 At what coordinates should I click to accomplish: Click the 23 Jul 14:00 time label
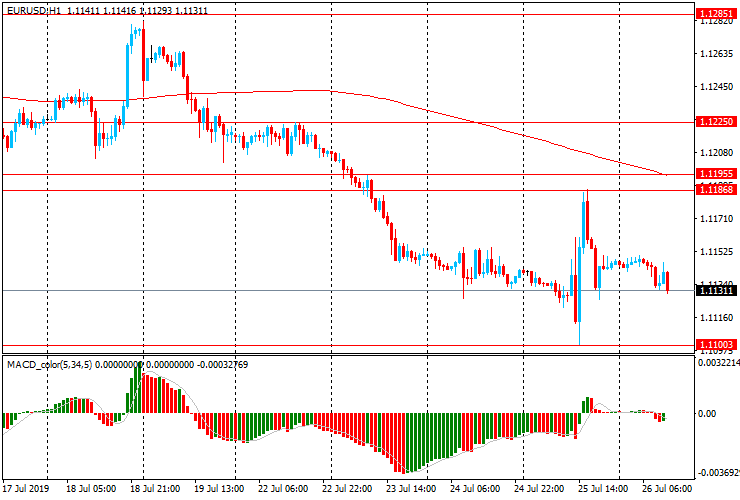click(x=411, y=488)
